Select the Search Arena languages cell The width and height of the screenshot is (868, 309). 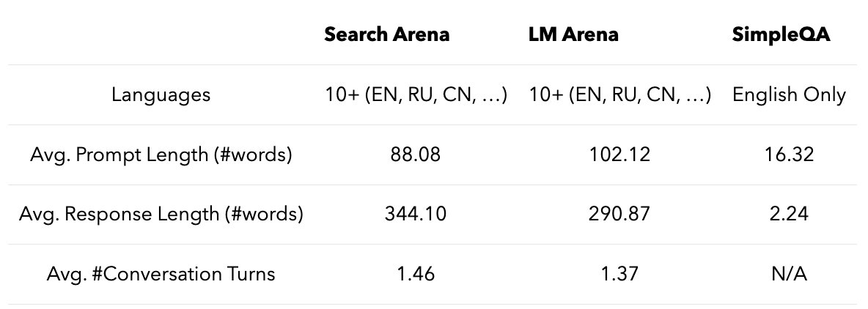[x=416, y=94]
